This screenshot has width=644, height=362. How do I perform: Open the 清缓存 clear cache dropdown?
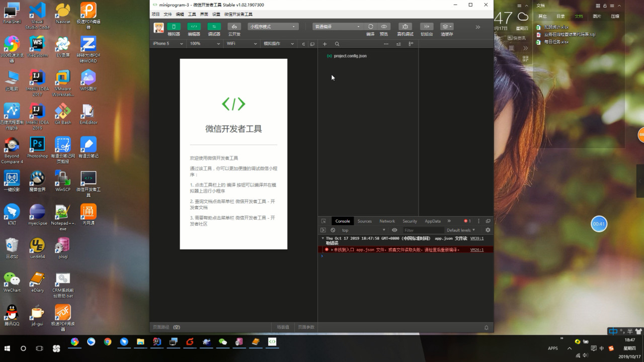tap(447, 27)
